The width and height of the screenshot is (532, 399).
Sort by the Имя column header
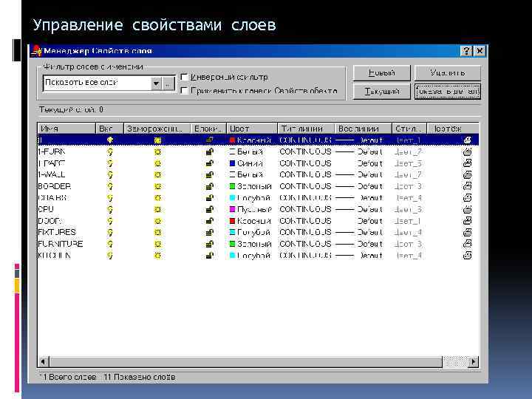point(66,129)
